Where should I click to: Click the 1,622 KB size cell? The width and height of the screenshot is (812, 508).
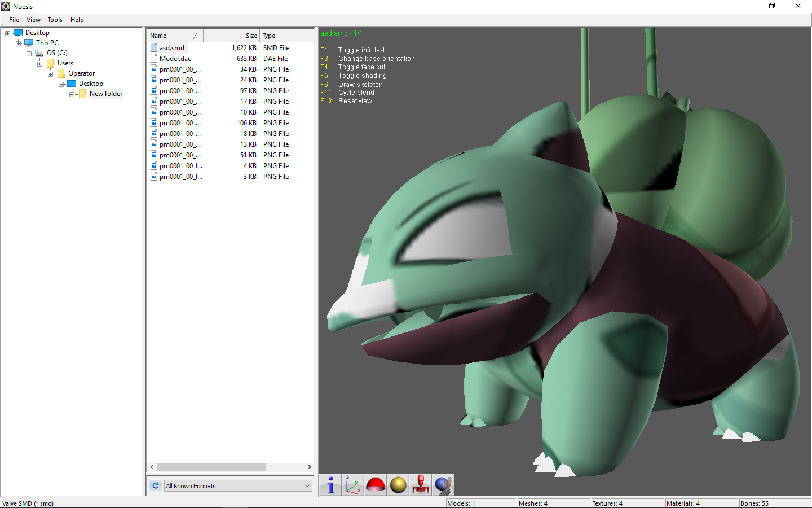pos(244,48)
